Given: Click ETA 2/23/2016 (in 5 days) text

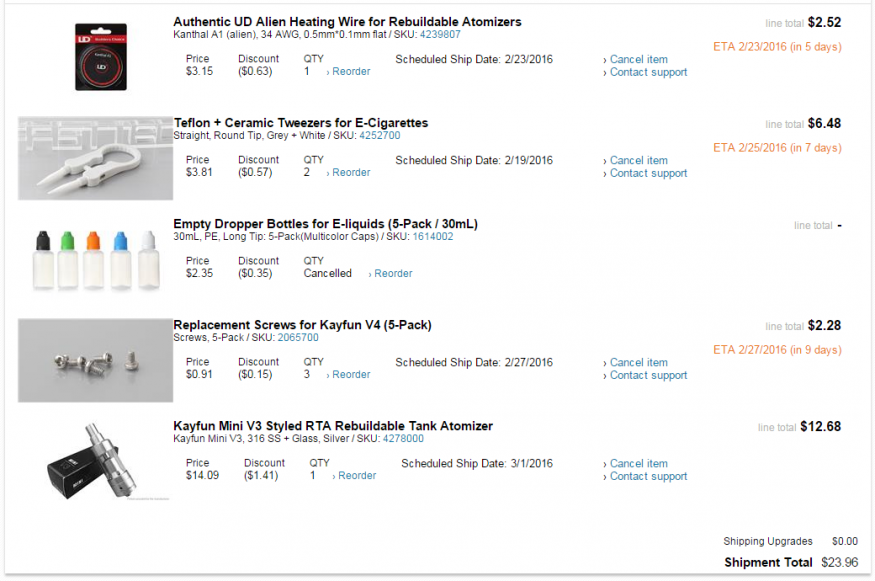Looking at the screenshot, I should pyautogui.click(x=777, y=47).
